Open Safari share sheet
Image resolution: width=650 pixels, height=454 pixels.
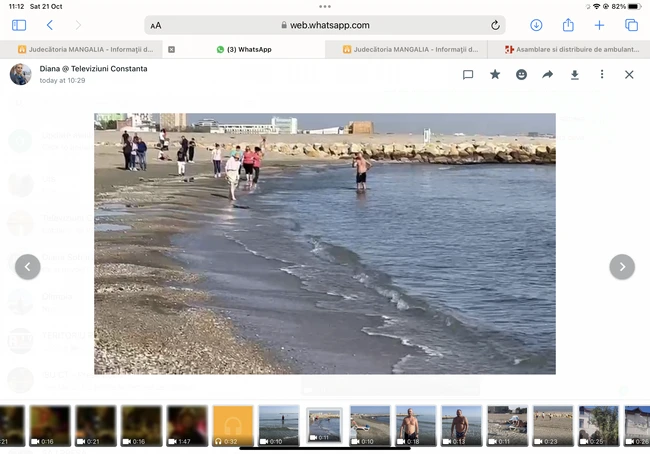(x=568, y=25)
